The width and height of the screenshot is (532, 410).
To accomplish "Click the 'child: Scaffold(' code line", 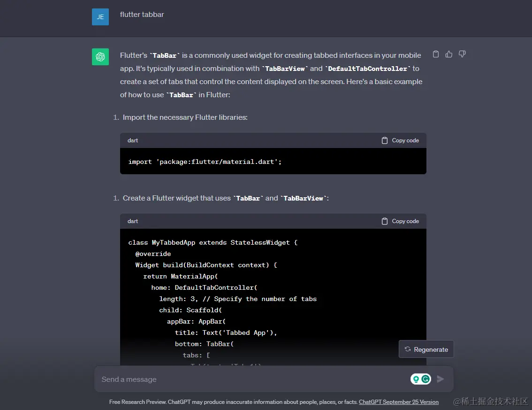I will pos(190,310).
